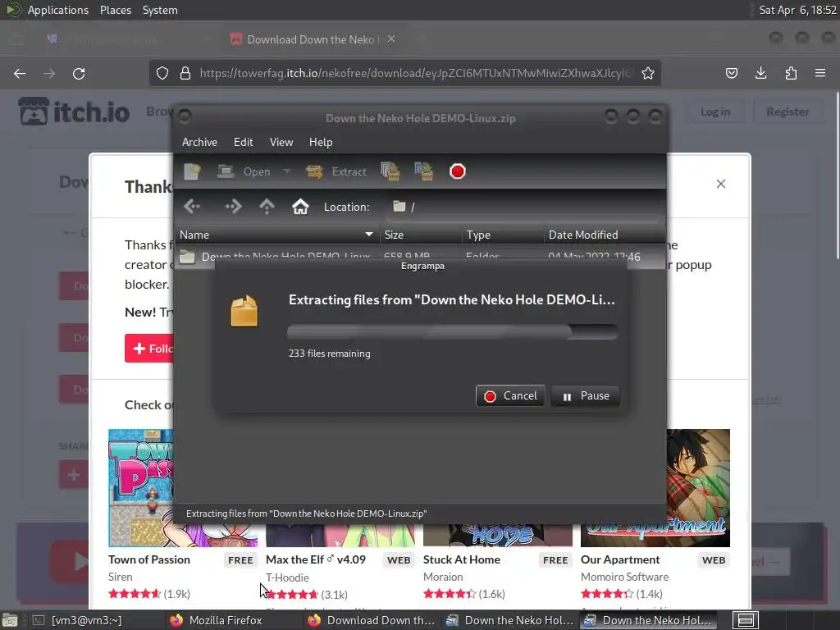Go to archive home location icon

[300, 206]
